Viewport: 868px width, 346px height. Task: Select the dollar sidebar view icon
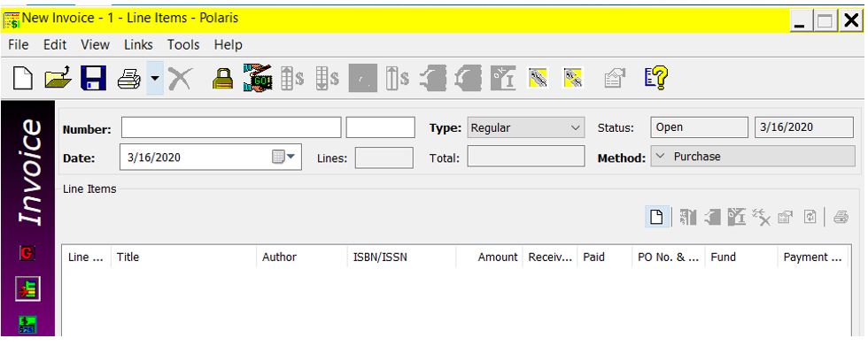click(x=27, y=325)
